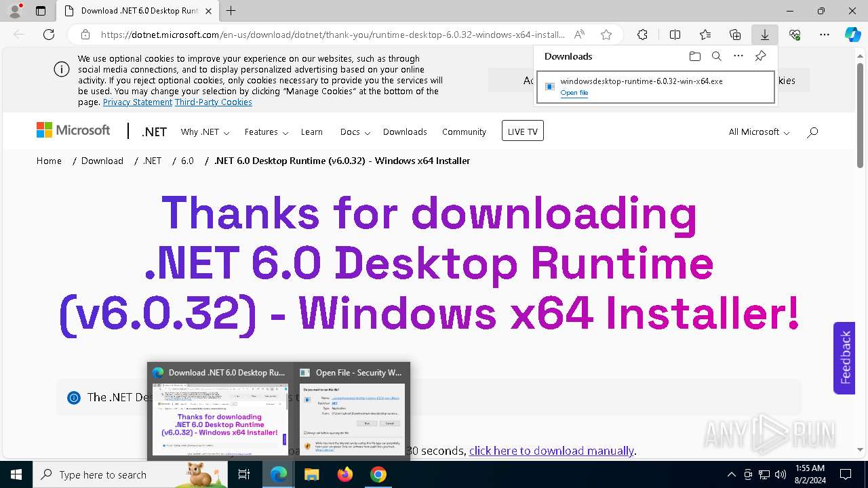Open File Explorer from taskbar
The height and width of the screenshot is (488, 868).
coord(311,474)
